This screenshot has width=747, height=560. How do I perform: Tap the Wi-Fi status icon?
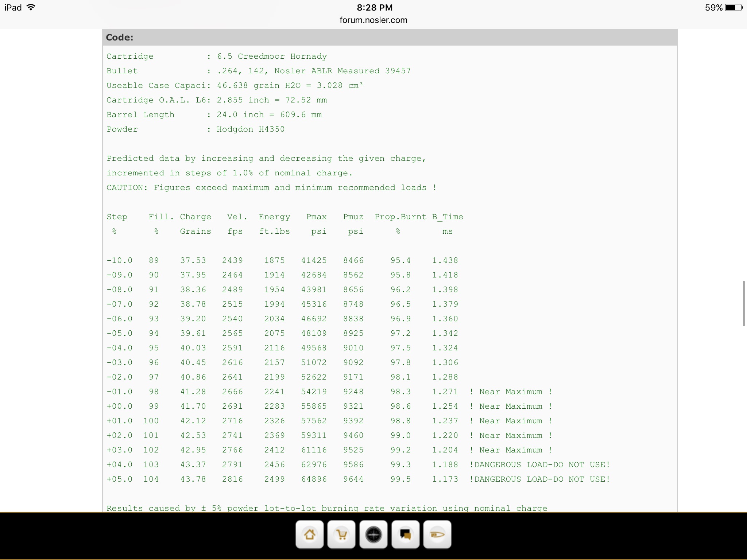31,7
